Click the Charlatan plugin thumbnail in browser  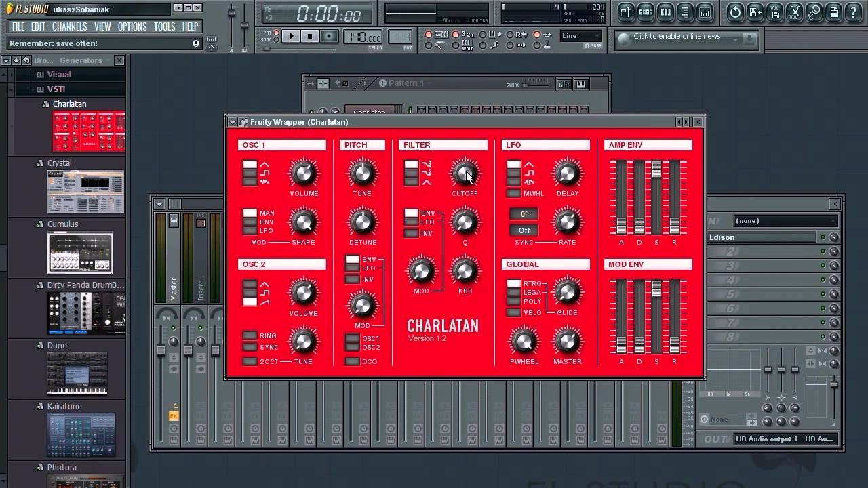89,131
